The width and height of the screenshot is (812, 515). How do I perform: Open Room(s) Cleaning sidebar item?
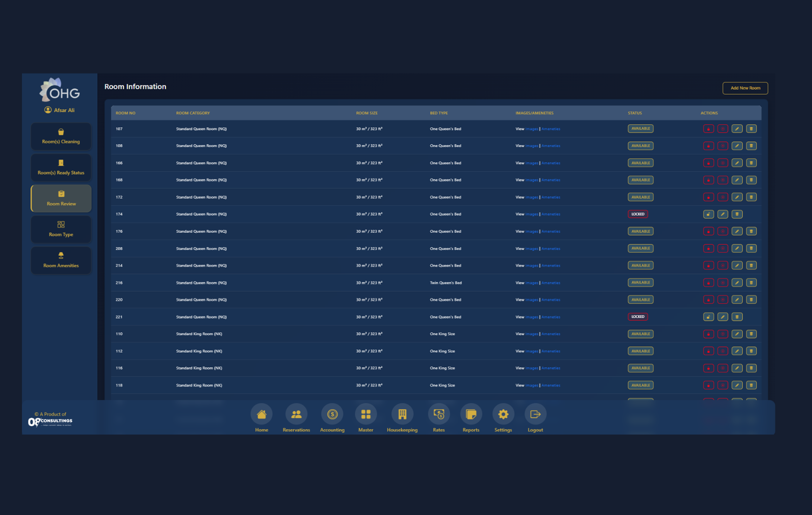pos(61,136)
